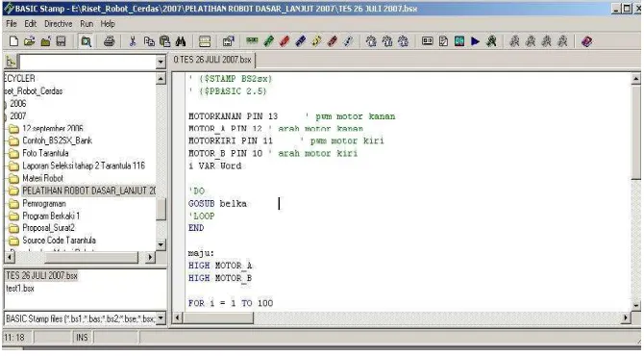Select the Proposal_Surat2 folder
Viewport: 644px width, 356px height.
pos(48,228)
